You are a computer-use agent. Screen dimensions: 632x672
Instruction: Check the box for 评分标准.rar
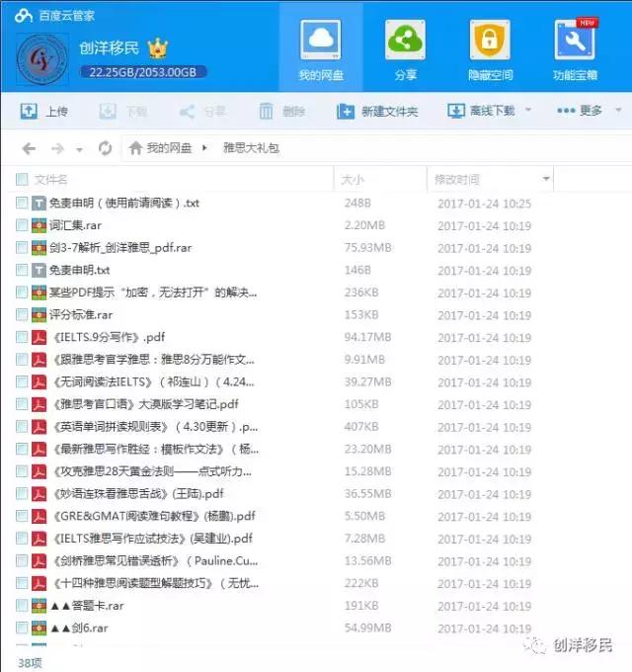(x=22, y=314)
